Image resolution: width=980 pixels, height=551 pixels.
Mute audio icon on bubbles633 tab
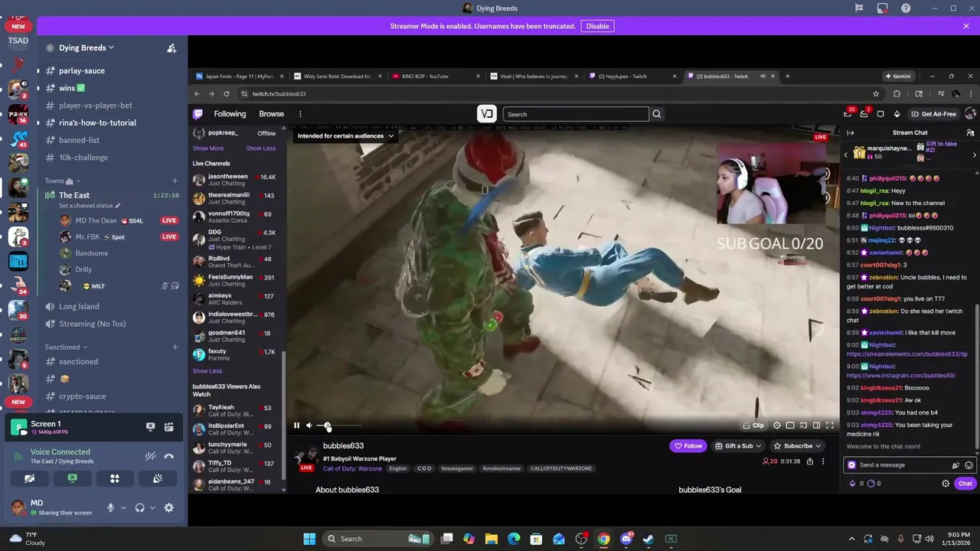[x=763, y=77]
